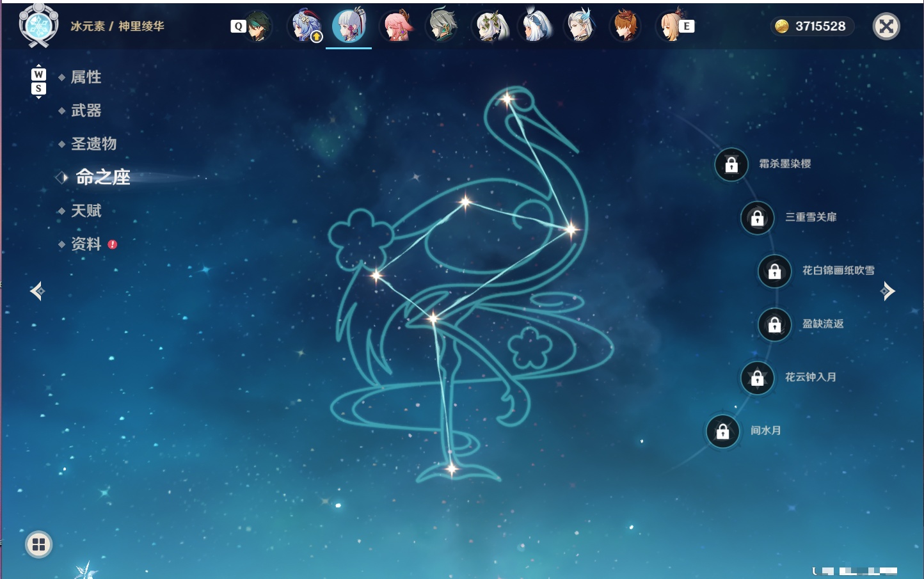The width and height of the screenshot is (924, 579).
Task: Open locked constellation 霜杀墨染樱
Action: pyautogui.click(x=731, y=164)
